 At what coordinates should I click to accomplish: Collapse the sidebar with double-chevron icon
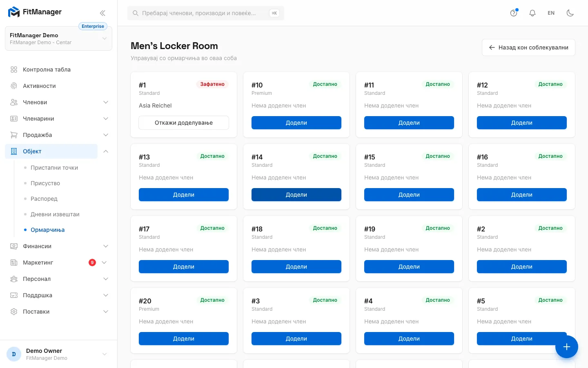[x=102, y=13]
